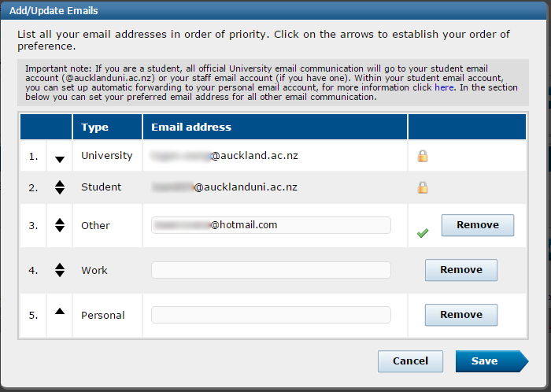551x392 pixels.
Task: Open the 'here' forwarding information link
Action: tap(444, 87)
